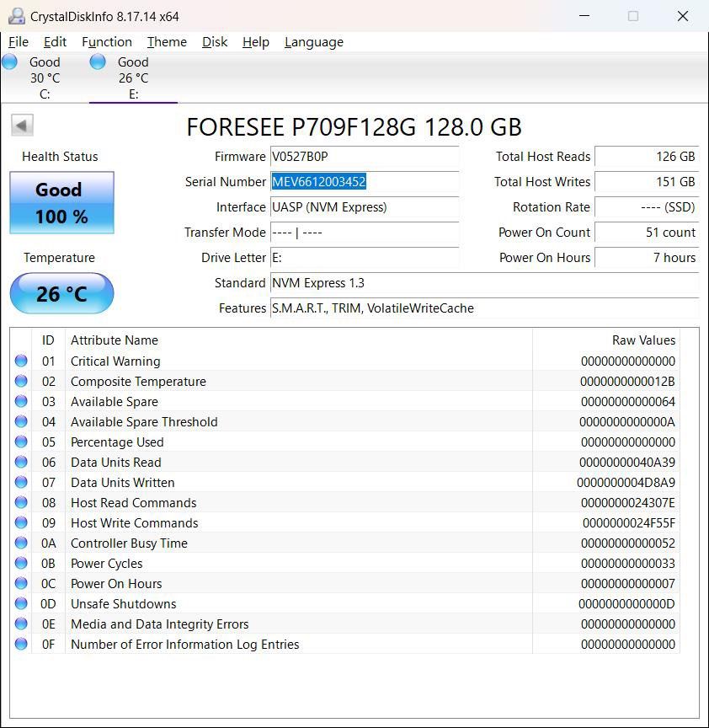Click the status dot for Media and Data Integrity Errors
This screenshot has width=709, height=728.
pyautogui.click(x=20, y=624)
